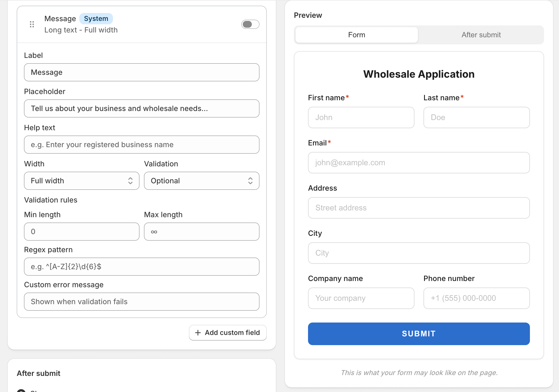The width and height of the screenshot is (559, 392).
Task: Click the Custom error message input
Action: point(142,302)
